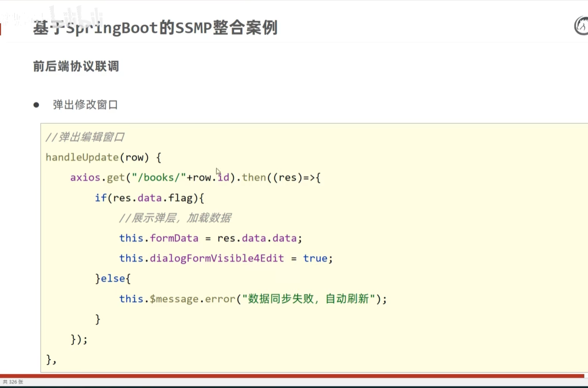Click the "}else{" code line
The width and height of the screenshot is (588, 388).
(113, 279)
